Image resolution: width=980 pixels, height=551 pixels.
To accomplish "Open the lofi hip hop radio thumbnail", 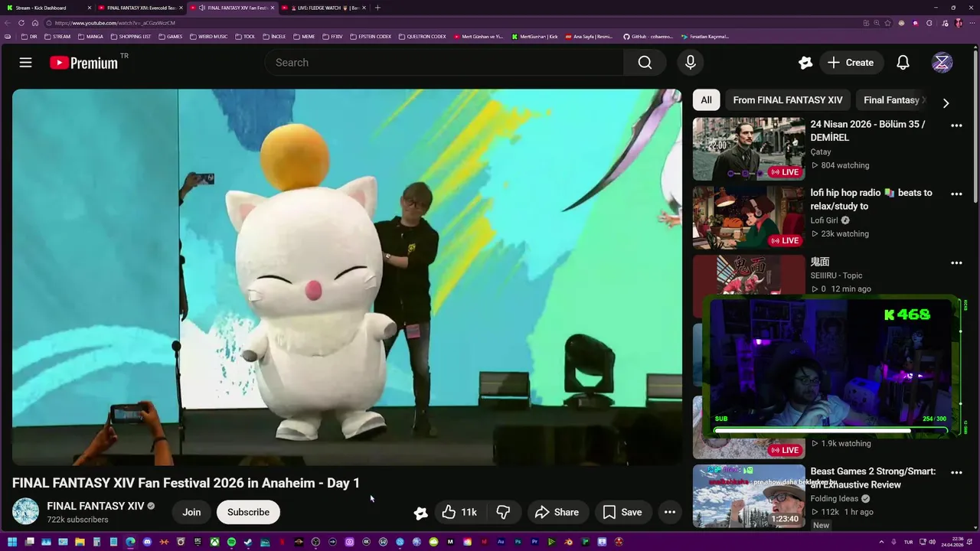I will tap(749, 217).
